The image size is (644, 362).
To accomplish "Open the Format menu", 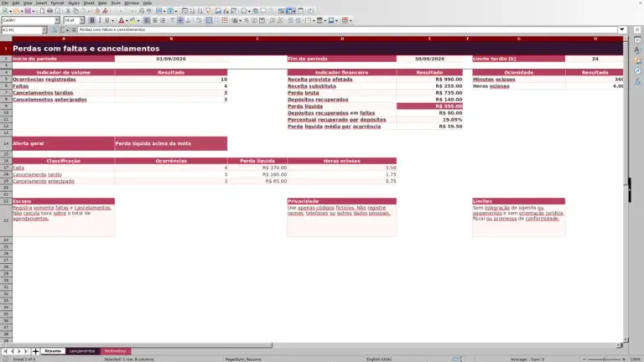I will tap(57, 3).
